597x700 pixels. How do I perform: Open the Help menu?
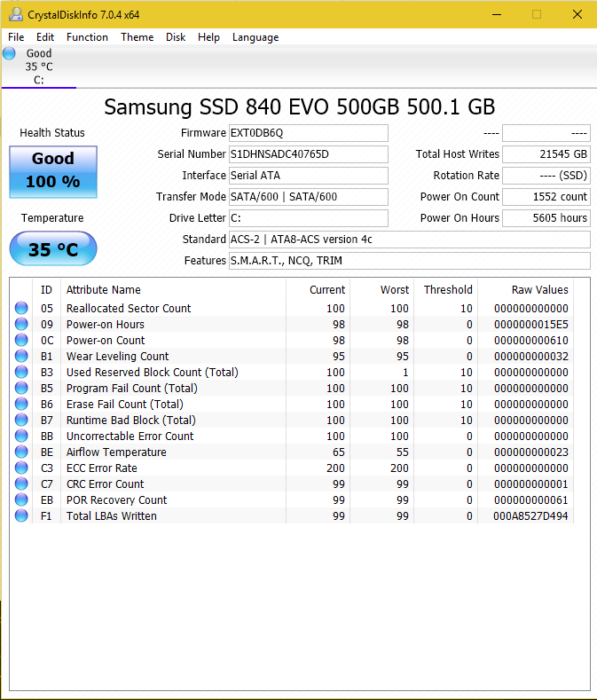[208, 37]
